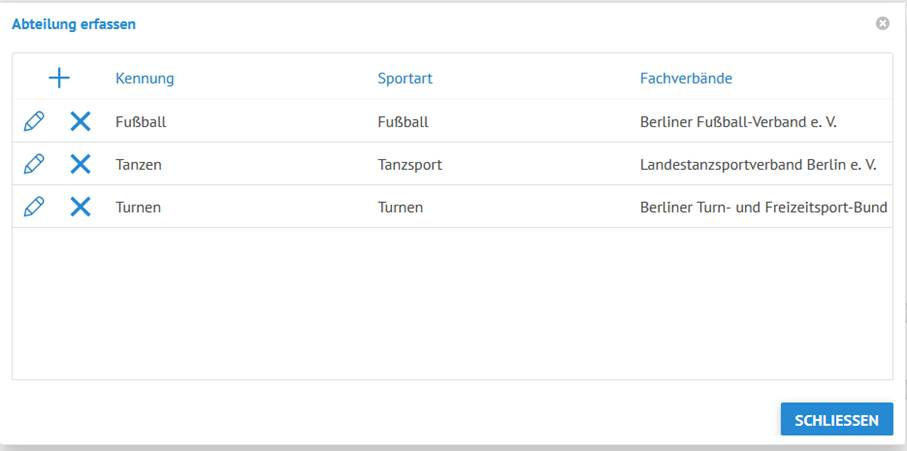This screenshot has height=451, width=907.
Task: Select the Tanzen Kennung cell
Action: coord(139,165)
